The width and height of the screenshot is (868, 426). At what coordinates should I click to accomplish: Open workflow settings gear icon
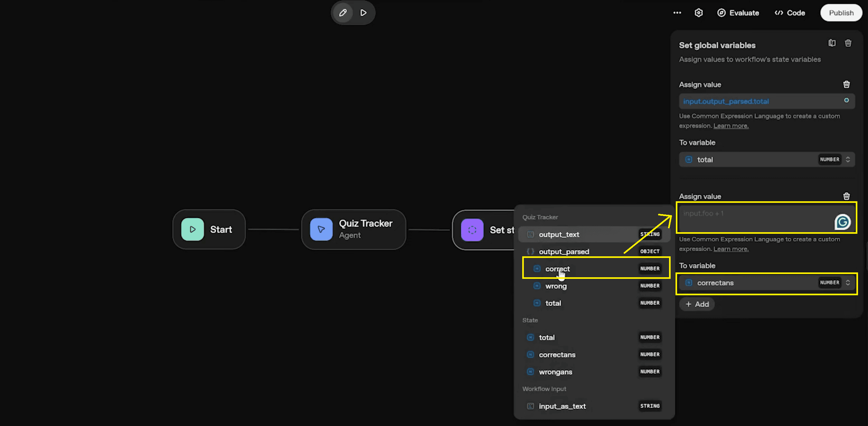click(x=699, y=13)
